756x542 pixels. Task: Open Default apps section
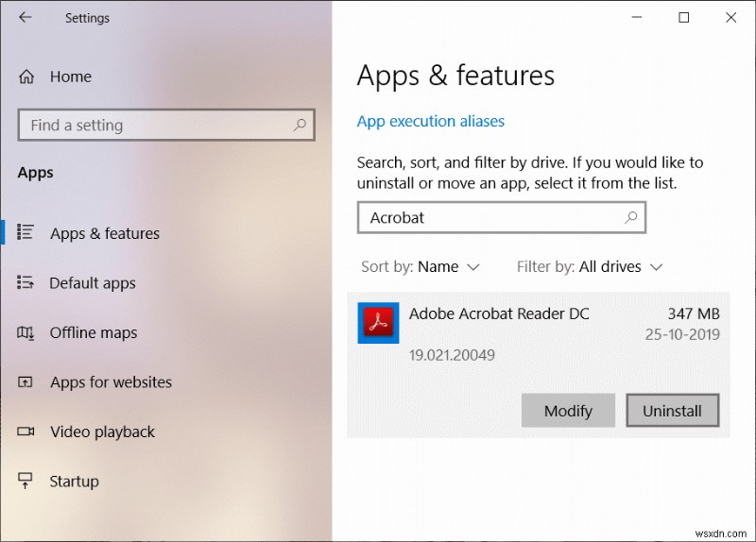[93, 283]
